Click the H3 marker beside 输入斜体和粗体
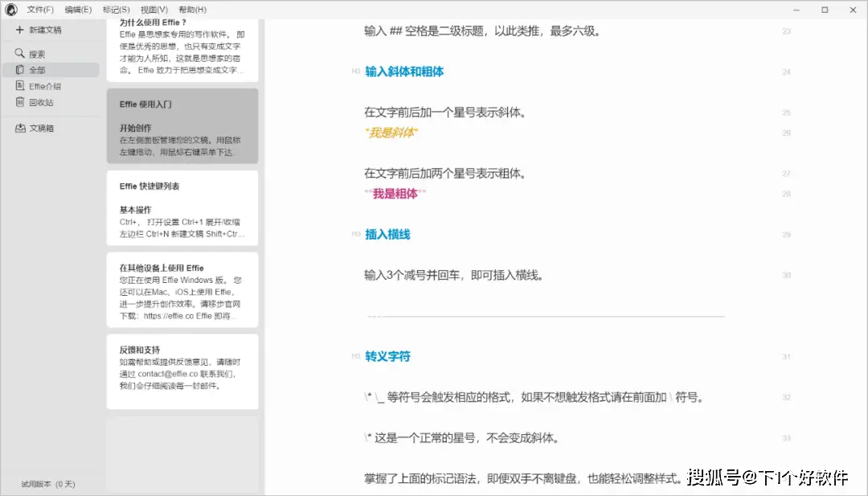The width and height of the screenshot is (868, 496). (355, 72)
